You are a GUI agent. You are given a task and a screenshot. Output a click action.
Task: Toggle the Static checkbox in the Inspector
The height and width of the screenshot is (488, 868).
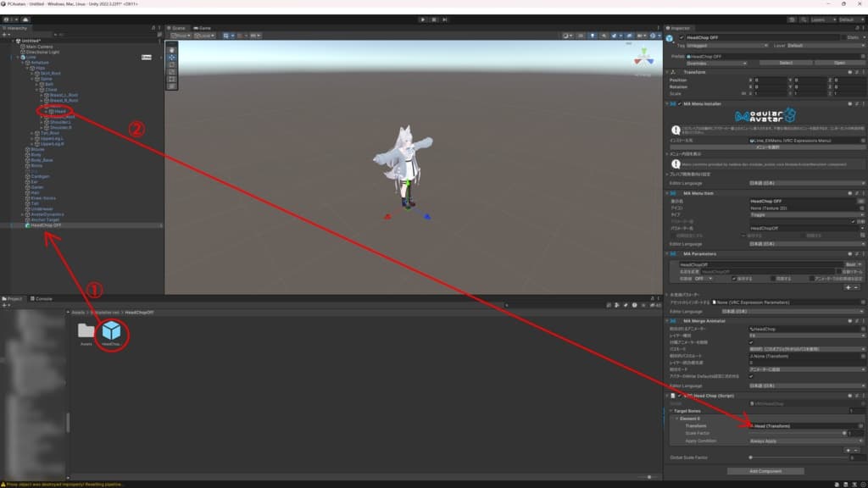844,37
